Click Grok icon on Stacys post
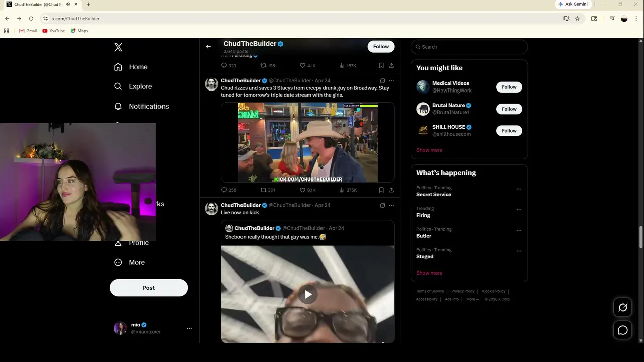The height and width of the screenshot is (362, 644). pyautogui.click(x=382, y=80)
